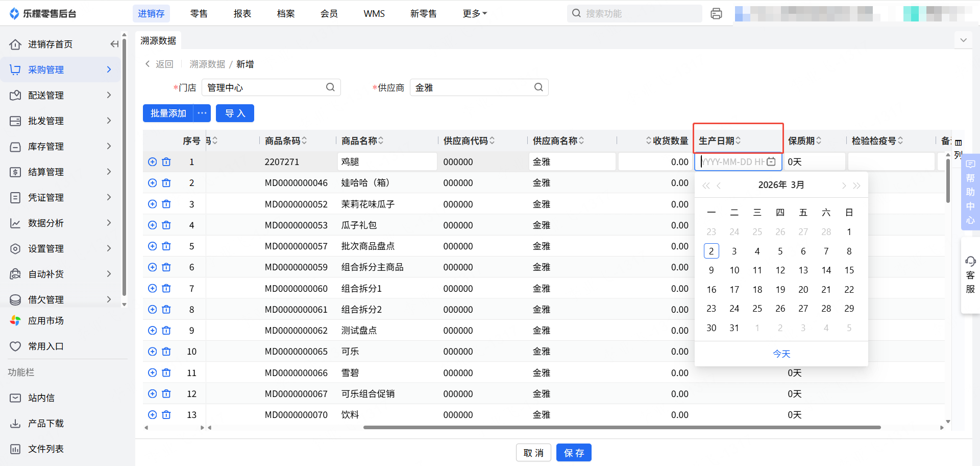Sort by 商品条码 column
The width and height of the screenshot is (980, 466).
304,141
